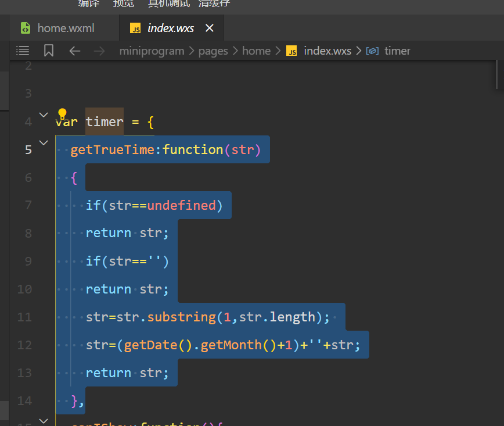The image size is (504, 426).
Task: Click line number 5 in the gutter
Action: pos(28,149)
